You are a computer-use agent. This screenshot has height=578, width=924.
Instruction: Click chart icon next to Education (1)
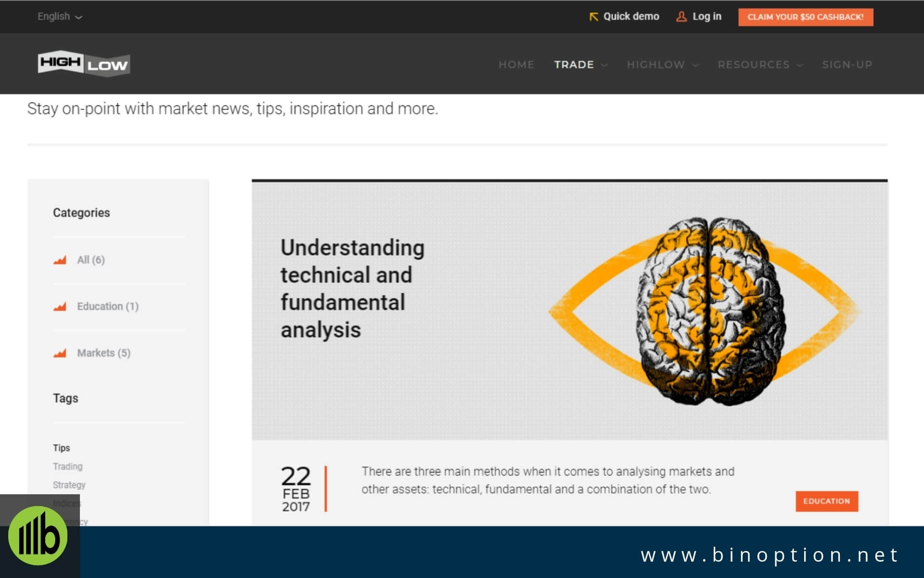(60, 307)
